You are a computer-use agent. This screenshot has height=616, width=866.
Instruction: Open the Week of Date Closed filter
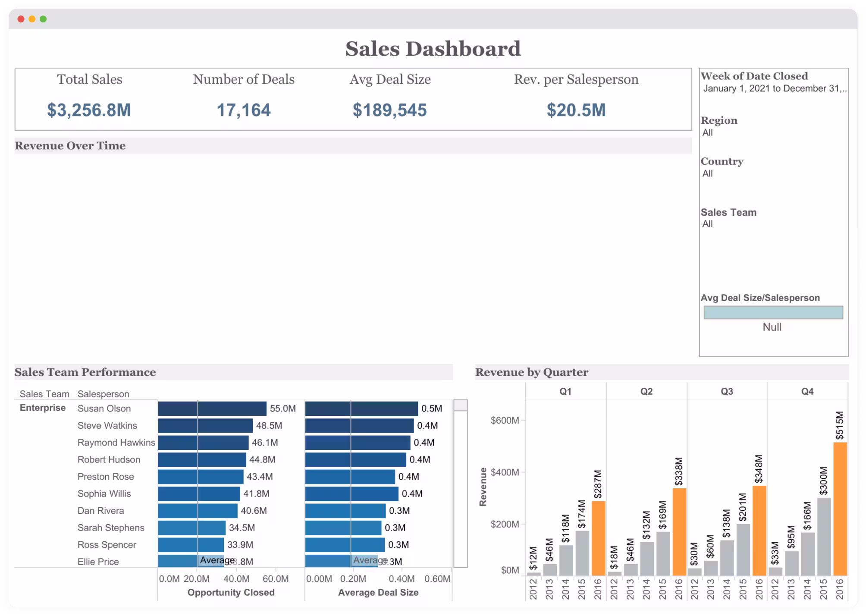click(x=774, y=88)
